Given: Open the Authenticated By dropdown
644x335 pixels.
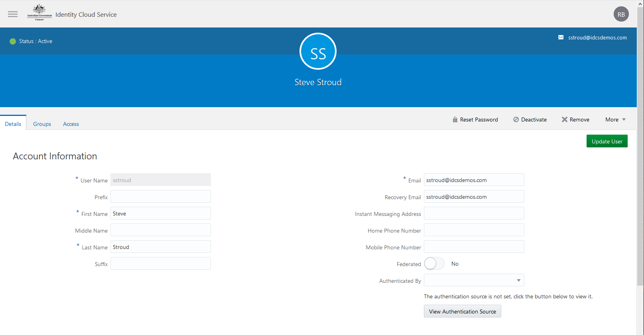Looking at the screenshot, I should (x=474, y=280).
